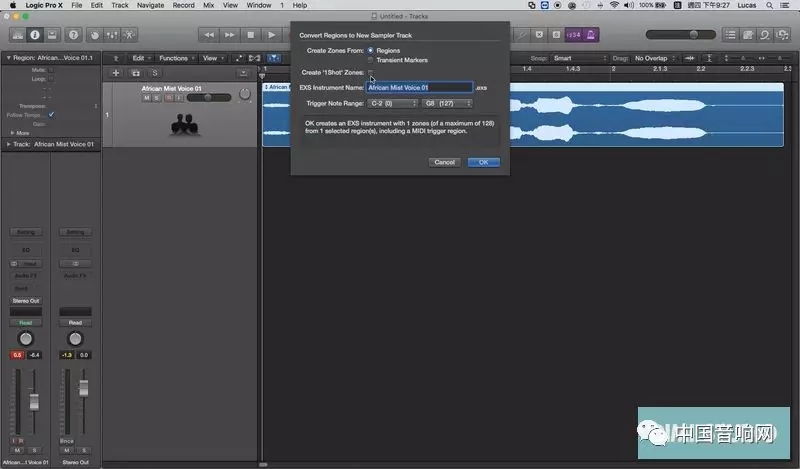
Task: Open the Snap Smart dropdown
Action: coord(581,58)
